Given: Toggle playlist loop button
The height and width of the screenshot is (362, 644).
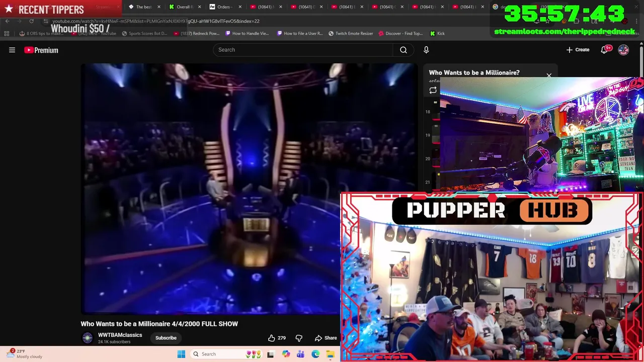Looking at the screenshot, I should pos(433,90).
